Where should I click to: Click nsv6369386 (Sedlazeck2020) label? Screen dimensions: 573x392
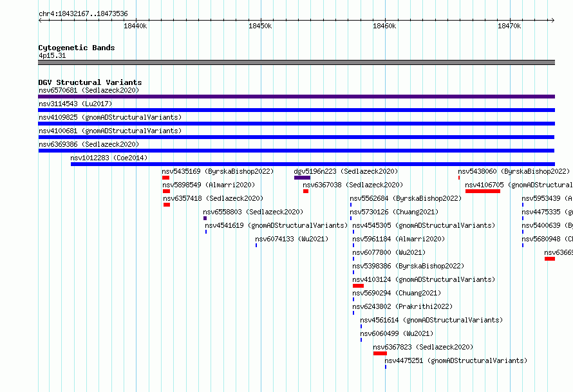(89, 144)
